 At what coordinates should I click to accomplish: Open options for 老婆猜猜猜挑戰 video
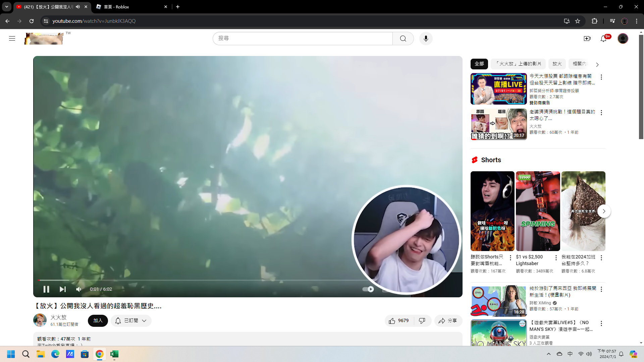pyautogui.click(x=601, y=113)
